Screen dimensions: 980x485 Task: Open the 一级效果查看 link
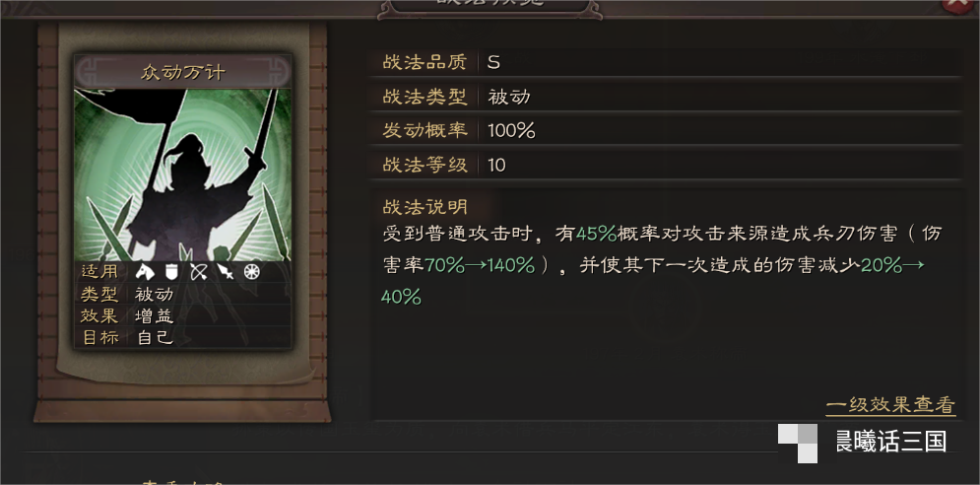click(890, 405)
